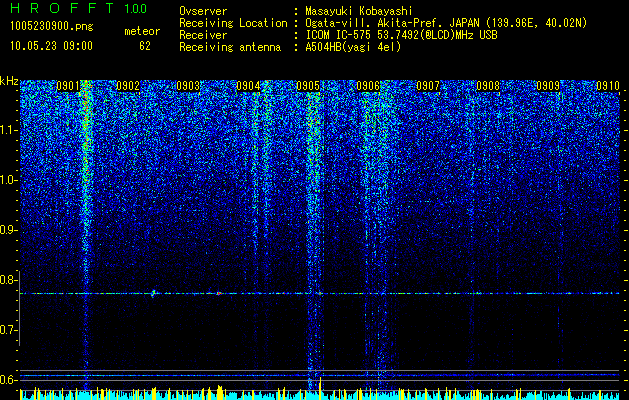Click the kHz axis unit label

(x=9, y=81)
